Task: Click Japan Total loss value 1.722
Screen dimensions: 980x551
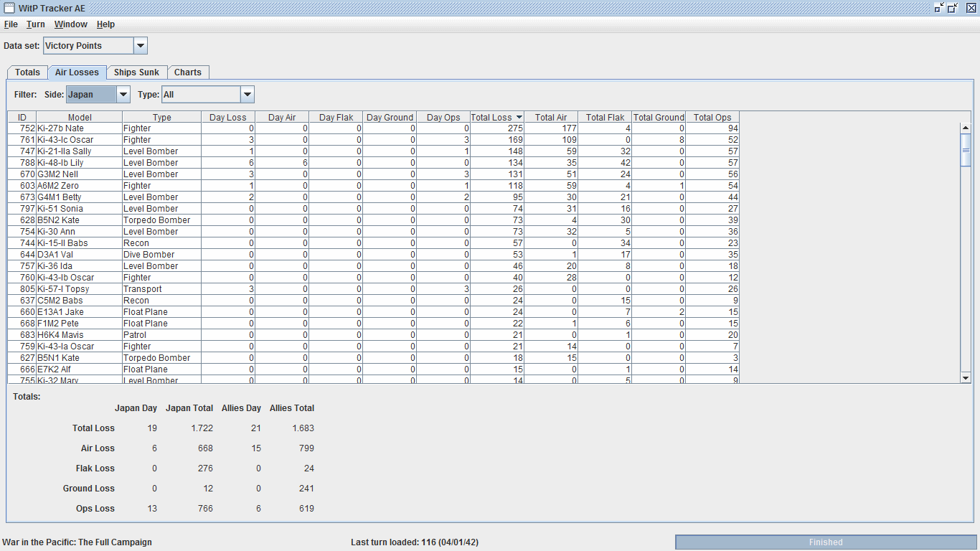Action: click(x=202, y=428)
